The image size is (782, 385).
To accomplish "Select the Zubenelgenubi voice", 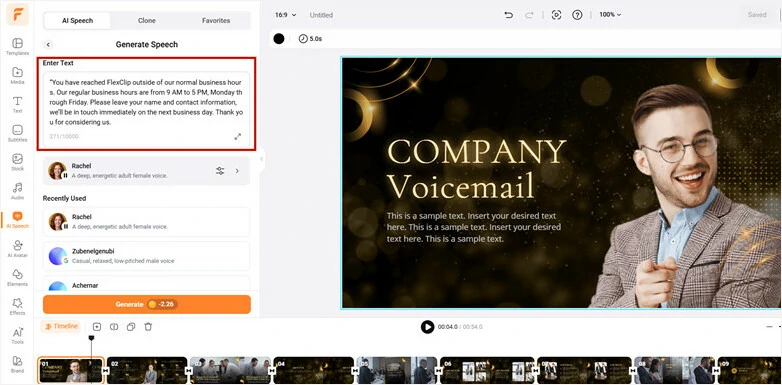I will coord(146,256).
